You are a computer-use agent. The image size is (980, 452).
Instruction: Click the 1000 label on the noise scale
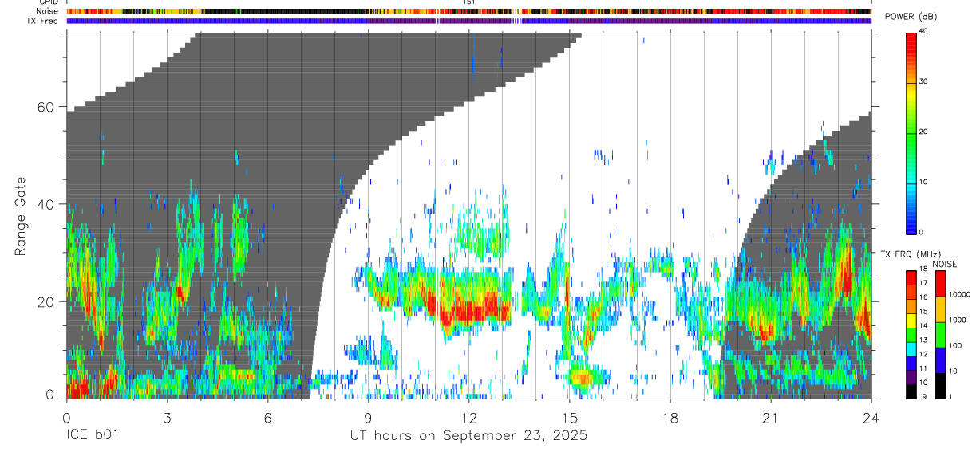click(957, 320)
